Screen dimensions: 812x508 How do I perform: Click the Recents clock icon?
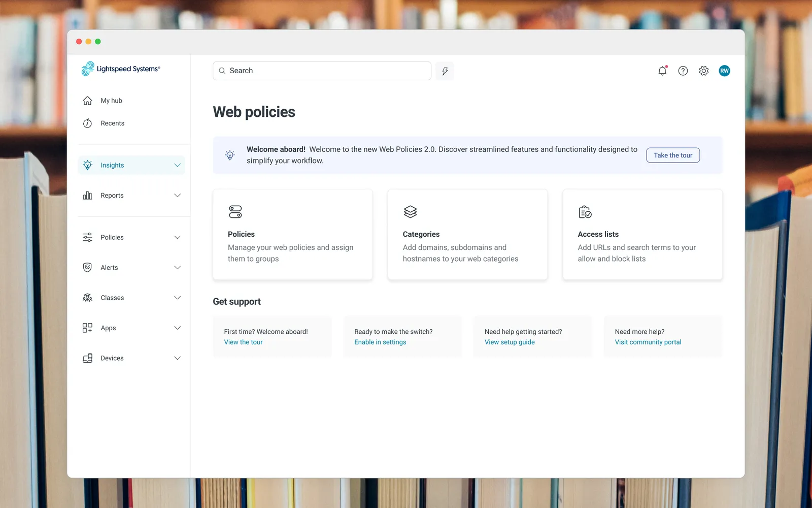87,123
